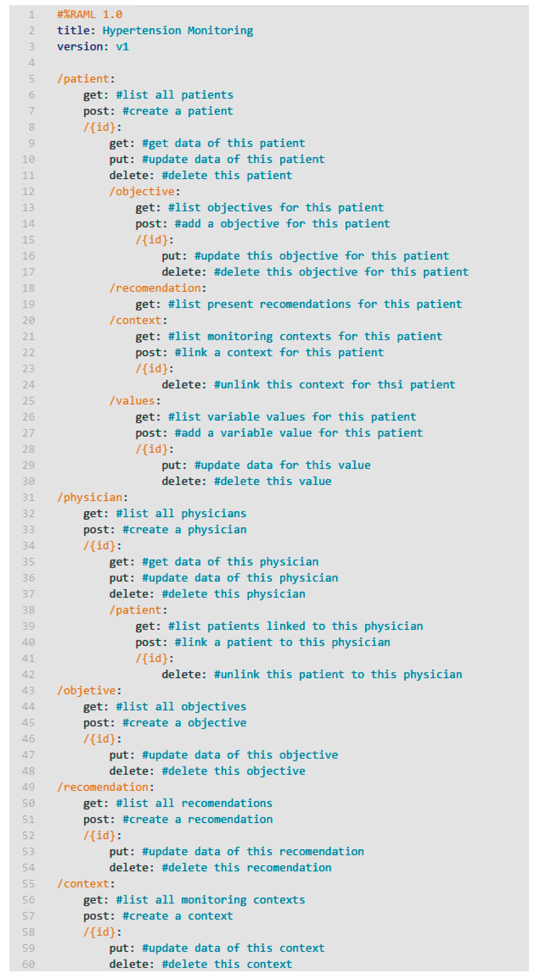Click the '#create a patient' comment
Screen dimensions: 535x980
[177, 111]
